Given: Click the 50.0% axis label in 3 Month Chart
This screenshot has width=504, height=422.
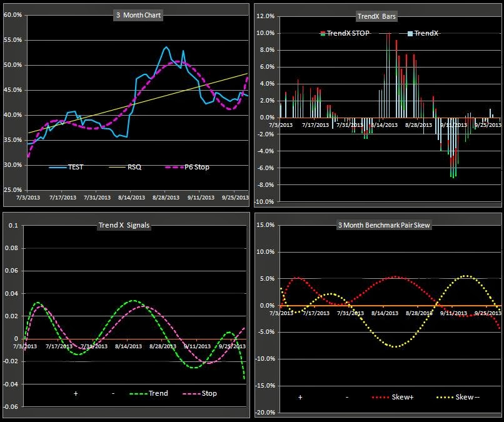Looking at the screenshot, I should (x=13, y=65).
